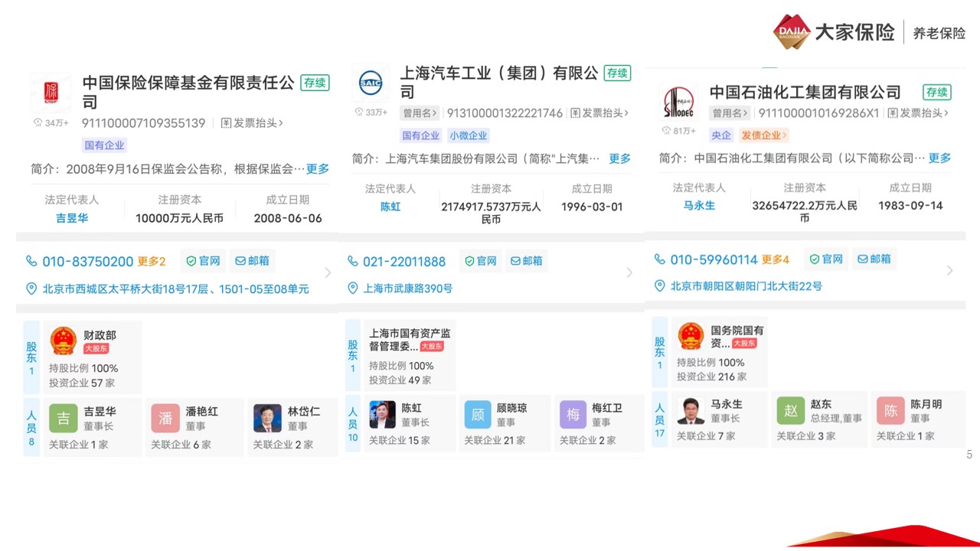Open 发票抬头 for 中国石油化工
This screenshot has width=980, height=551.
tap(918, 112)
